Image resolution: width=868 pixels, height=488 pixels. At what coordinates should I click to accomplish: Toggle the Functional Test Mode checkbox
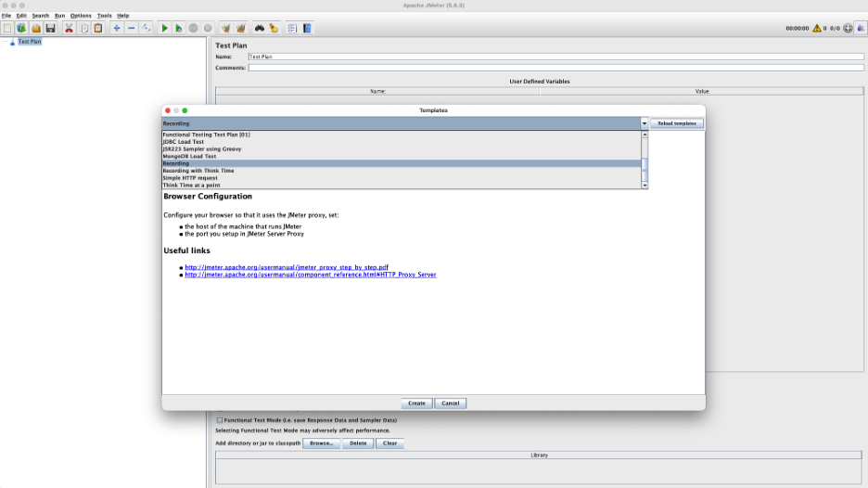[x=220, y=420]
